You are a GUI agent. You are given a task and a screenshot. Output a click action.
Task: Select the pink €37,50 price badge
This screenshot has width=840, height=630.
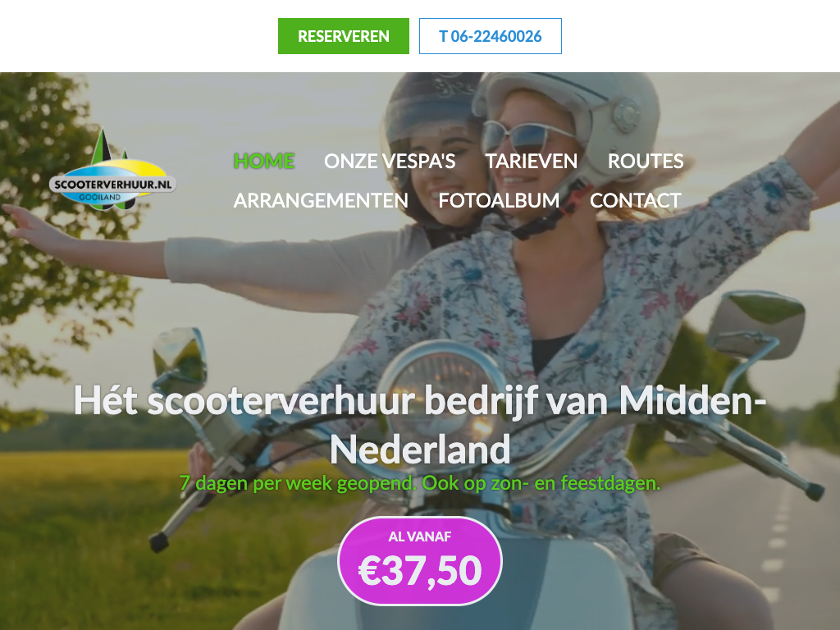(x=420, y=561)
